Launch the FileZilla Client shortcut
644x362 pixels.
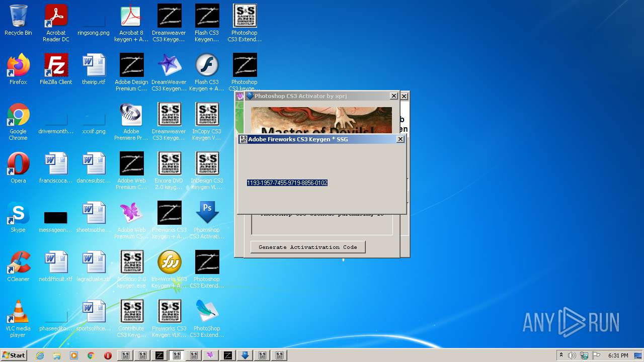56,70
